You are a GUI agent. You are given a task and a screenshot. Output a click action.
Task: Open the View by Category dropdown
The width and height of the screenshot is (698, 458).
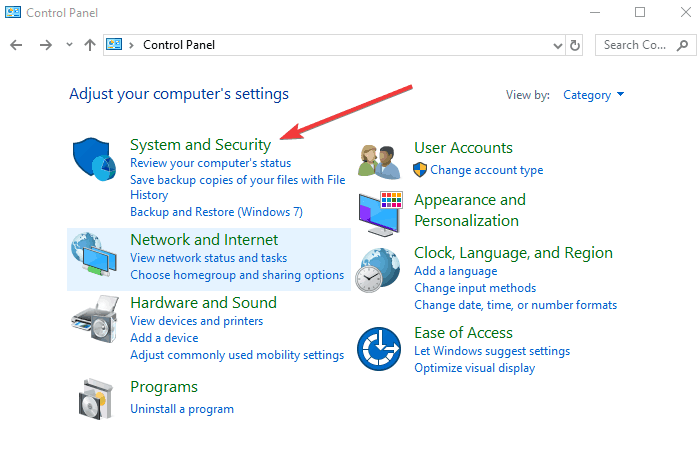point(593,95)
